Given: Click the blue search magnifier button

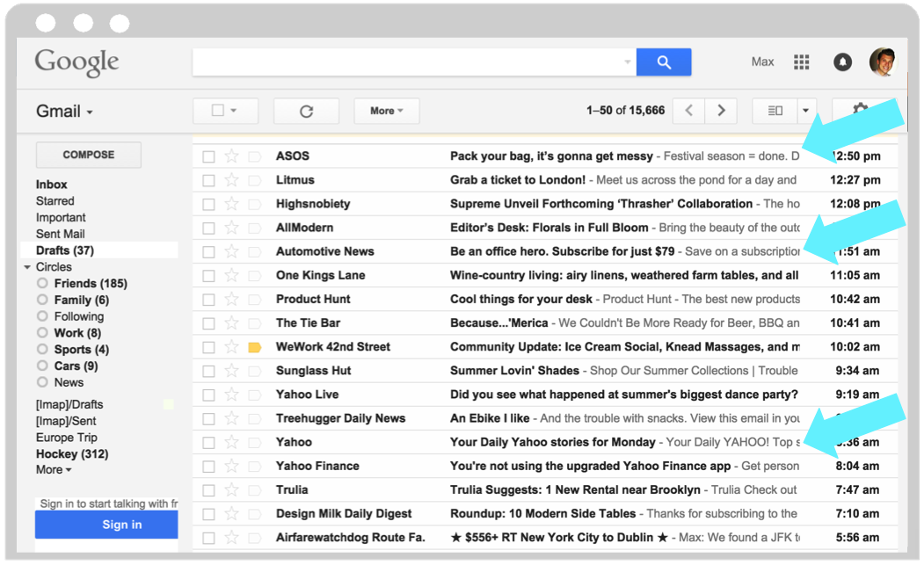Looking at the screenshot, I should click(664, 62).
